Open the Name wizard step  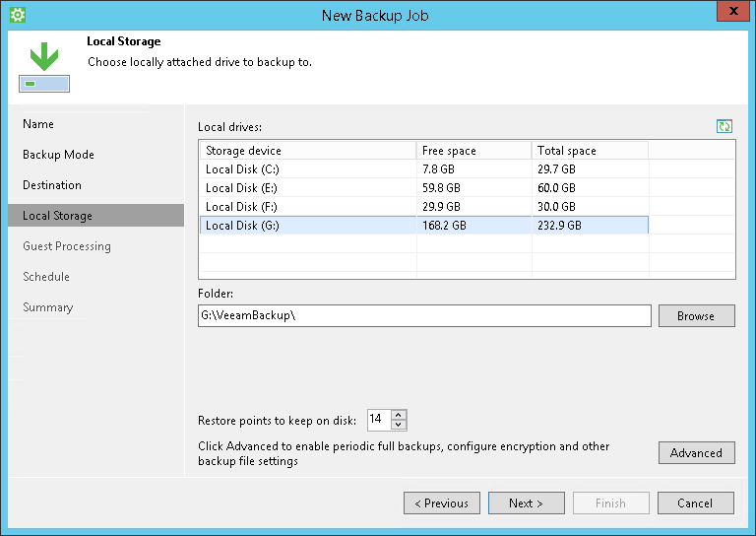(x=38, y=124)
